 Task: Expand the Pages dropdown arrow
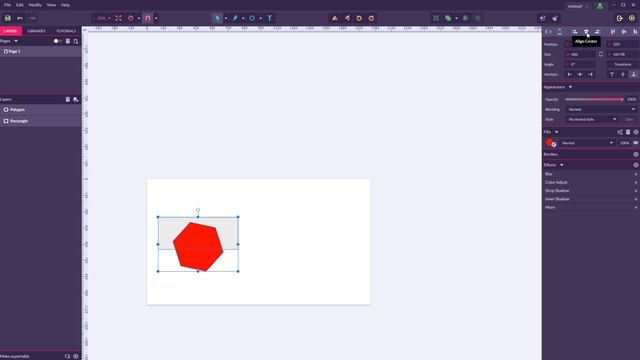coord(16,41)
